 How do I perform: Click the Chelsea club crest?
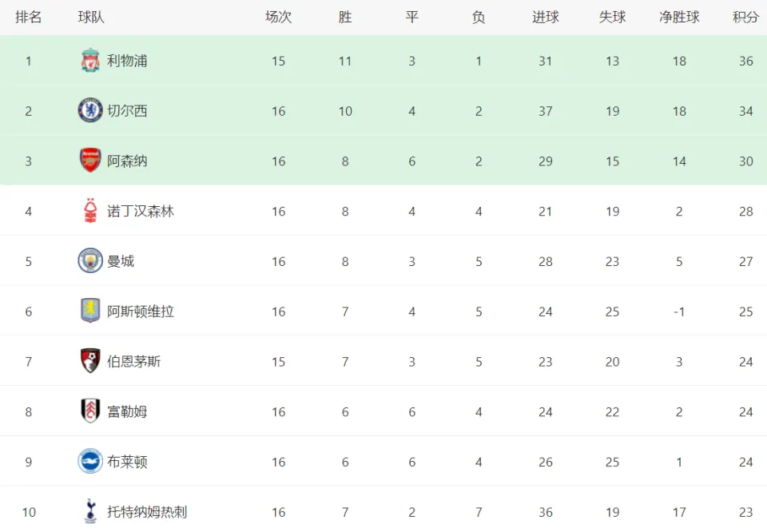tap(90, 110)
